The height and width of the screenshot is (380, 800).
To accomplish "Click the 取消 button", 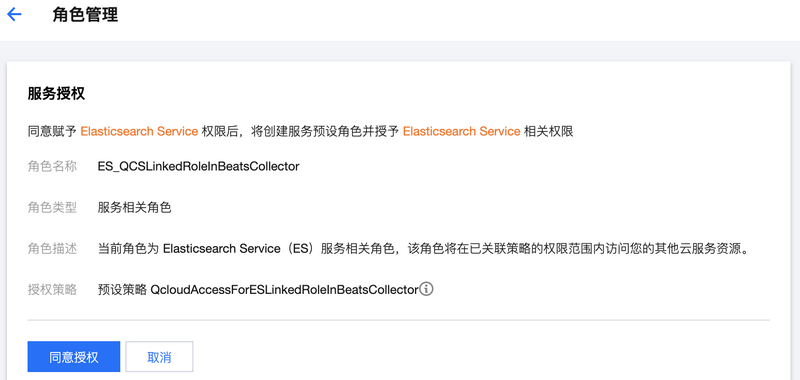I will coord(159,357).
